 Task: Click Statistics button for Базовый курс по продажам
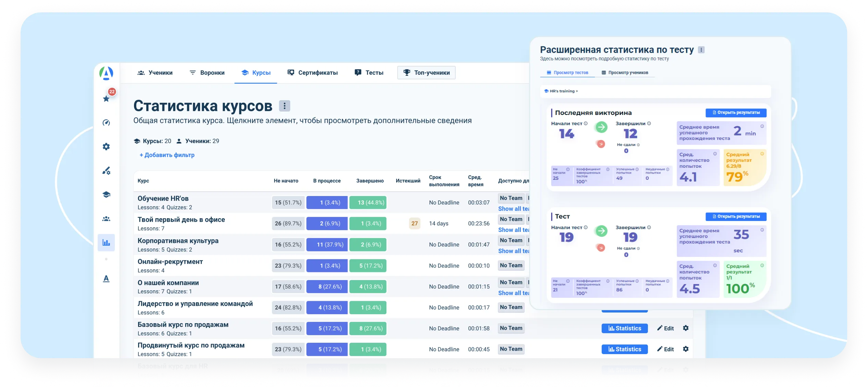click(x=624, y=328)
